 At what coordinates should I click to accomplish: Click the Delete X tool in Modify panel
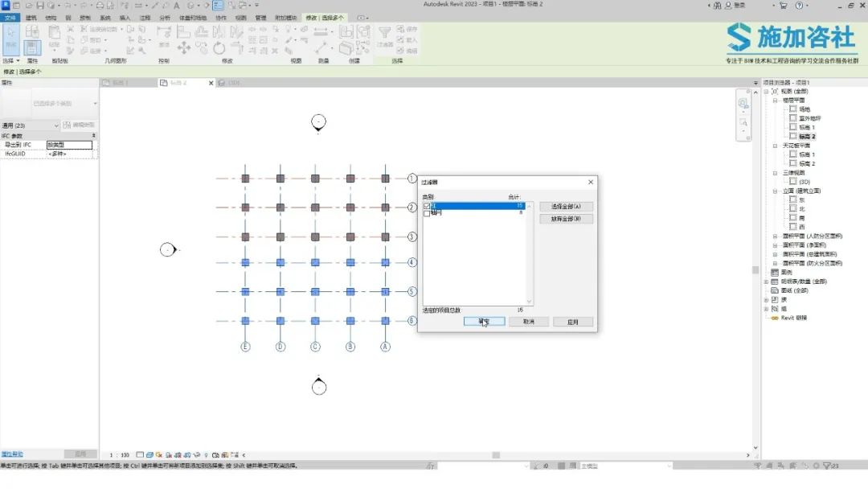(275, 51)
